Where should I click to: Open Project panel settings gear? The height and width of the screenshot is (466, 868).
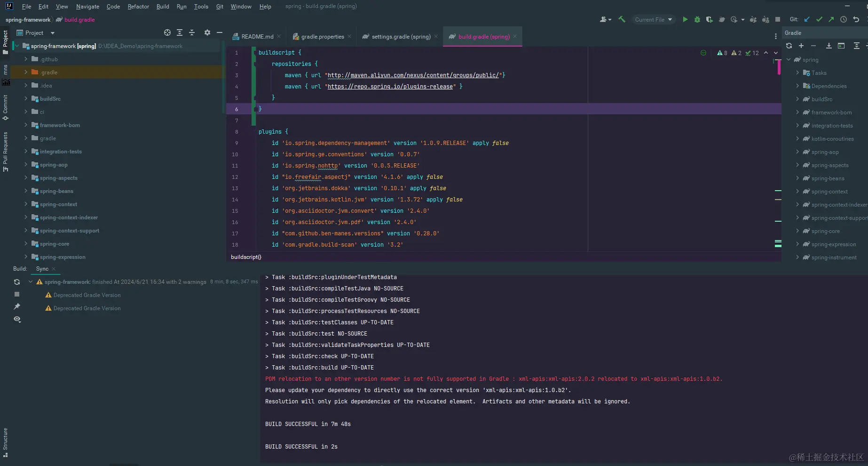[x=207, y=32]
